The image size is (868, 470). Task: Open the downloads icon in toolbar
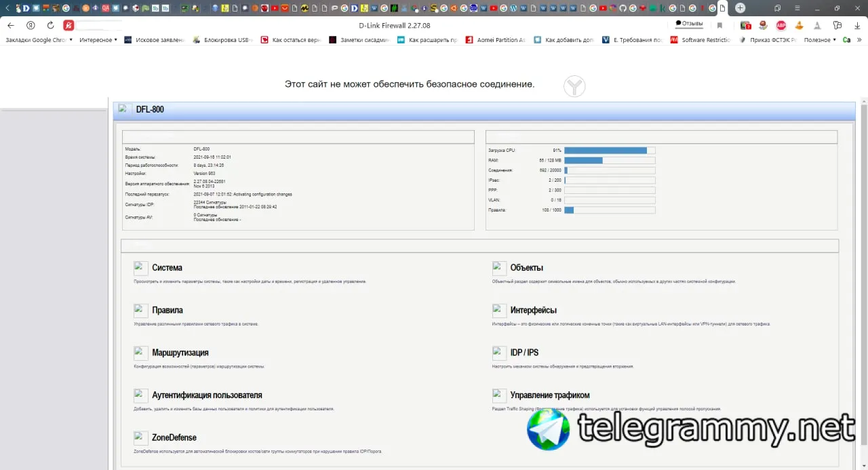coord(856,25)
